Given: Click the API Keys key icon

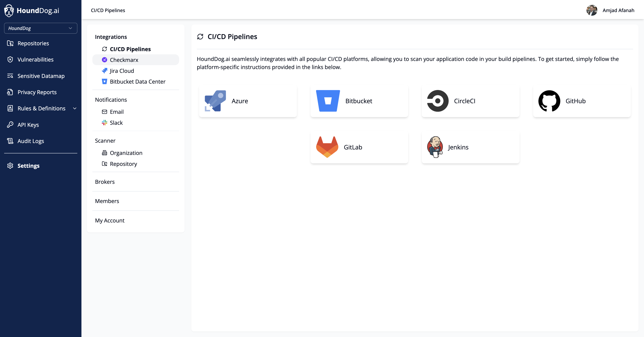Looking at the screenshot, I should [x=10, y=125].
